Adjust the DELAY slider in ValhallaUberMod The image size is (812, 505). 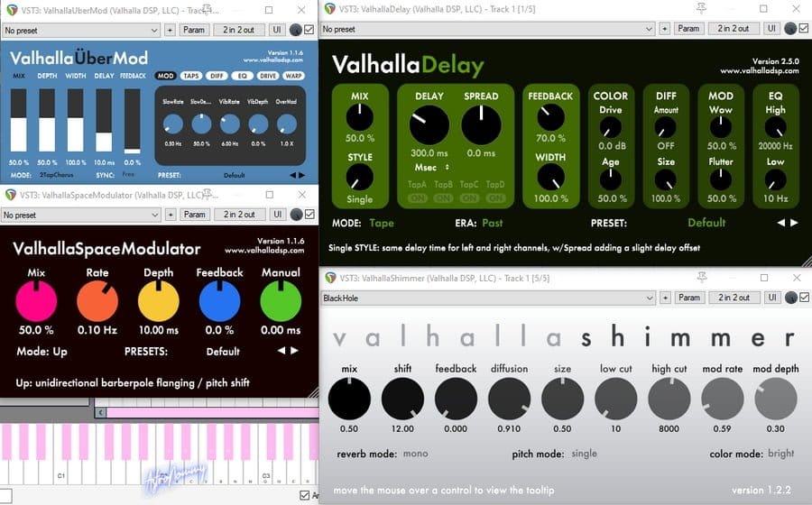(x=104, y=120)
